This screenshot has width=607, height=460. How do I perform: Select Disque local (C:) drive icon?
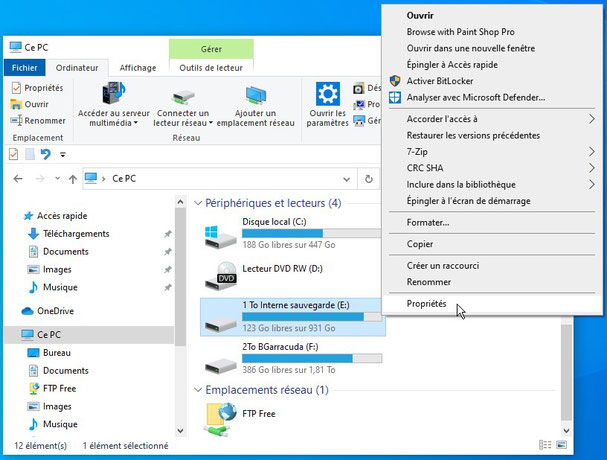click(220, 237)
